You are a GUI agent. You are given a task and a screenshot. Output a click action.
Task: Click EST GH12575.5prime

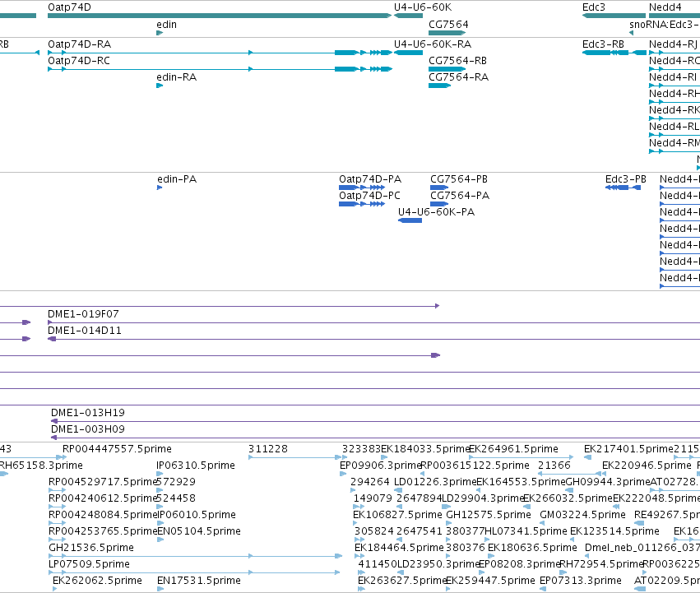coord(489,515)
